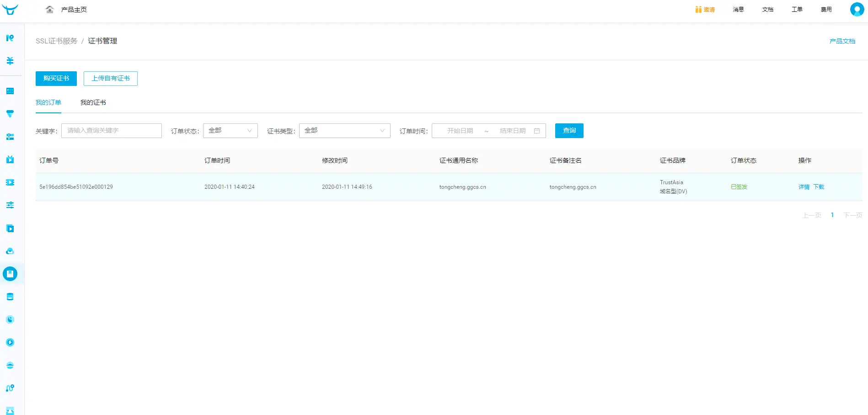Click the 订单号 column header
The height and width of the screenshot is (415, 868).
[x=49, y=160]
